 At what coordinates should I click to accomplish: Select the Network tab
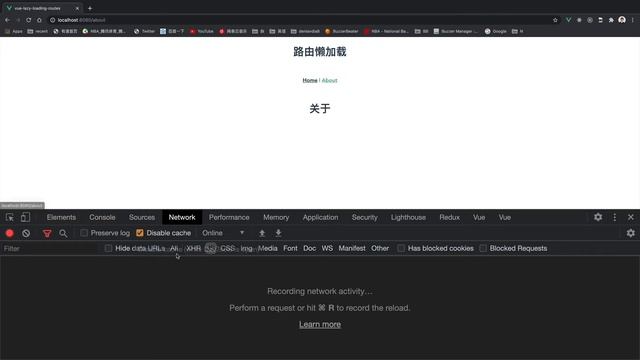pyautogui.click(x=182, y=218)
